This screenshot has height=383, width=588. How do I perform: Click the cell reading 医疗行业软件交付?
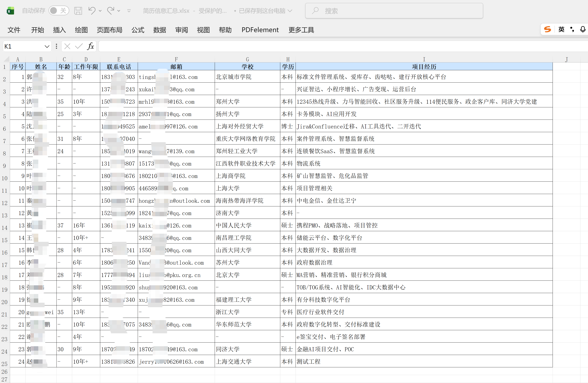pos(424,312)
